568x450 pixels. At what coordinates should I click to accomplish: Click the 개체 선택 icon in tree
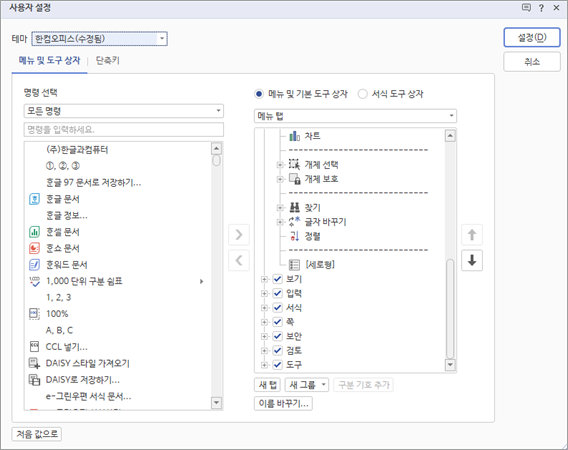click(295, 164)
